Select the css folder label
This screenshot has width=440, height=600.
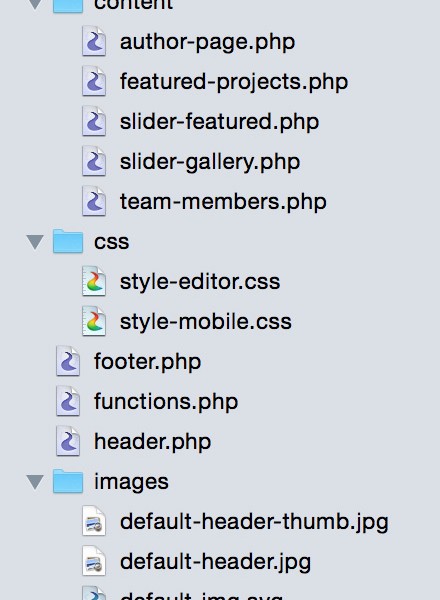pos(112,242)
